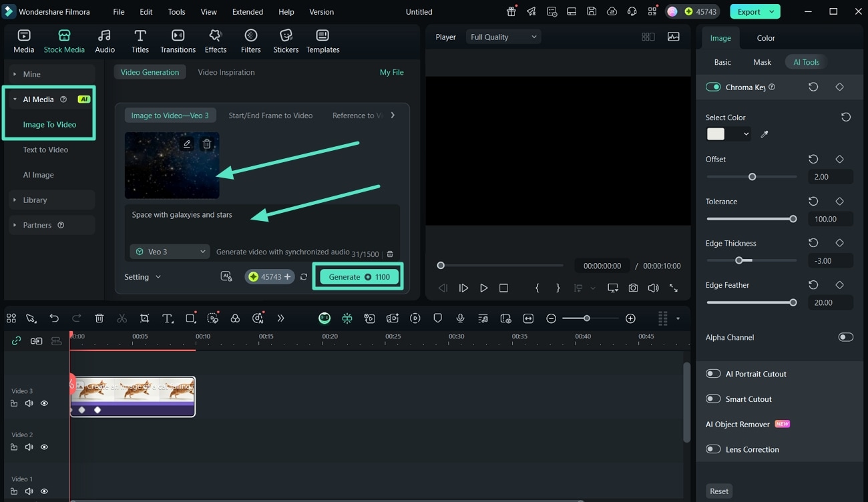868x502 pixels.
Task: Pick a chroma key color with the eyedropper swatch
Action: 765,134
